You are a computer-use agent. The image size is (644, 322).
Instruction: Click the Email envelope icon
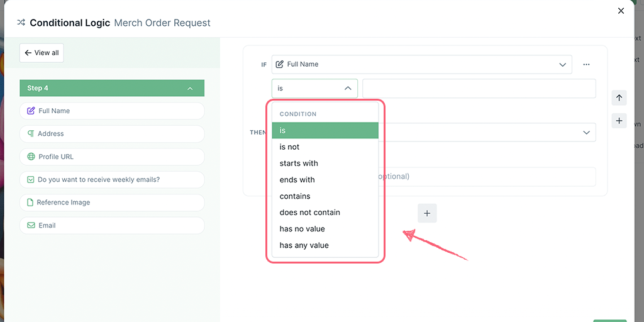pos(31,226)
